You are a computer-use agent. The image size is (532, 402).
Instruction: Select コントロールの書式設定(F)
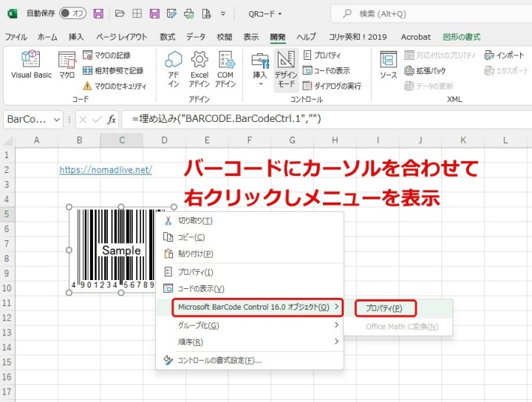(250, 361)
